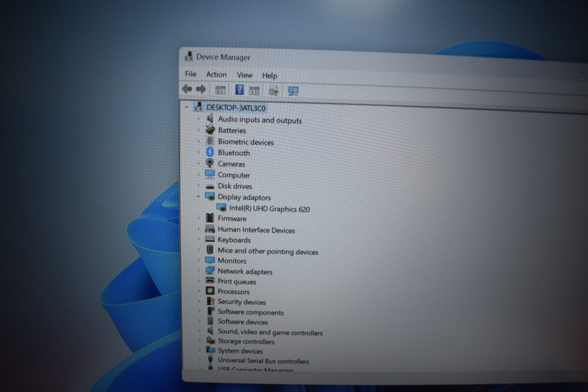Select the Computer label
Image resolution: width=588 pixels, height=392 pixels.
click(234, 175)
